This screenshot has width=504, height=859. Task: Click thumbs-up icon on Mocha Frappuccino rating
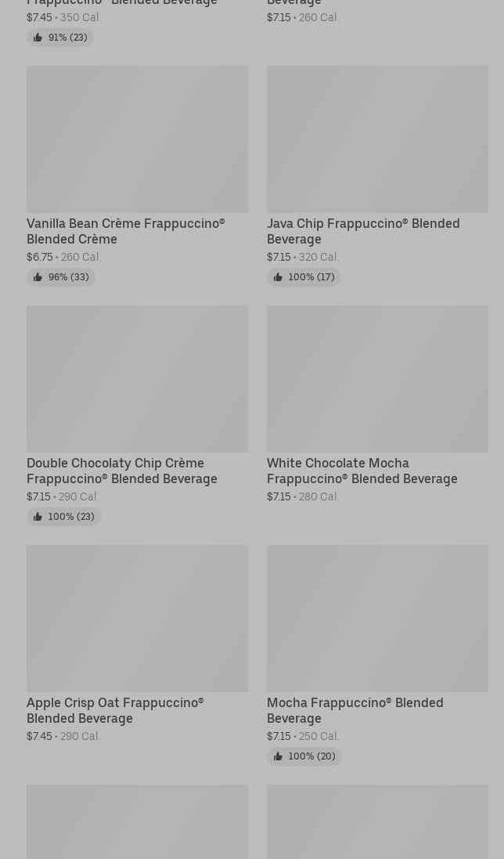click(x=278, y=756)
